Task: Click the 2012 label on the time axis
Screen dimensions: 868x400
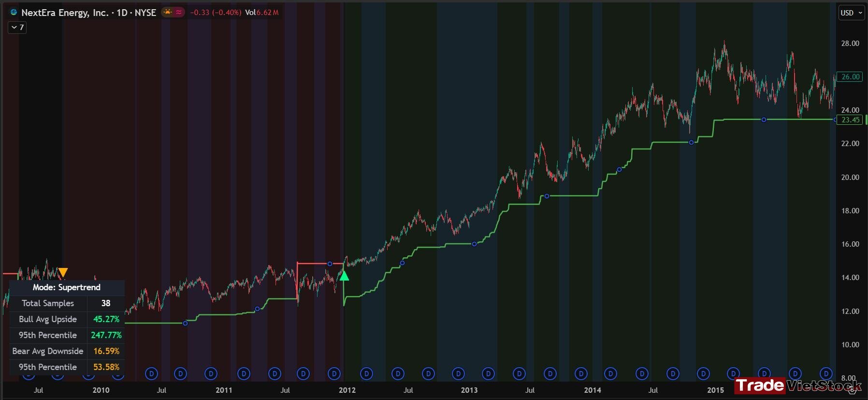Action: pyautogui.click(x=347, y=390)
